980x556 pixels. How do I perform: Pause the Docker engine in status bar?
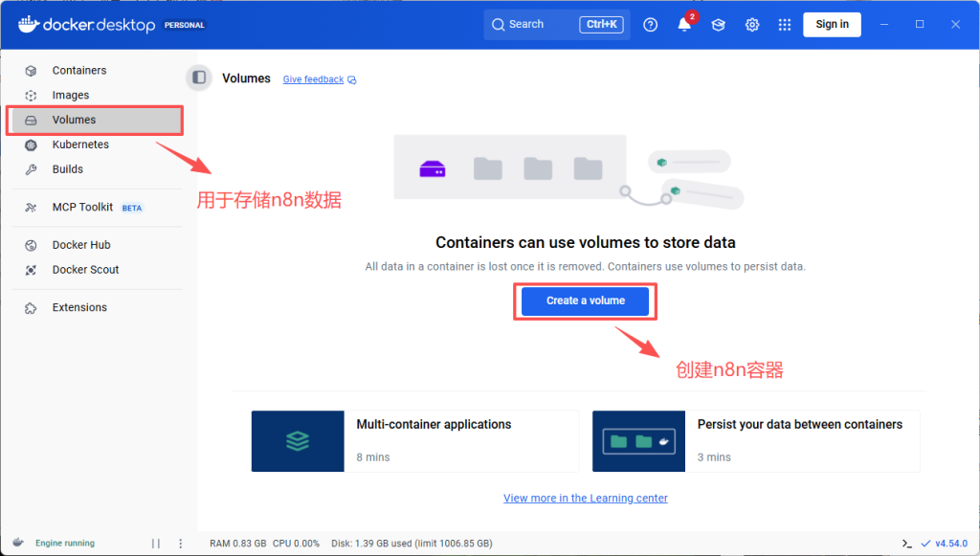coord(156,544)
